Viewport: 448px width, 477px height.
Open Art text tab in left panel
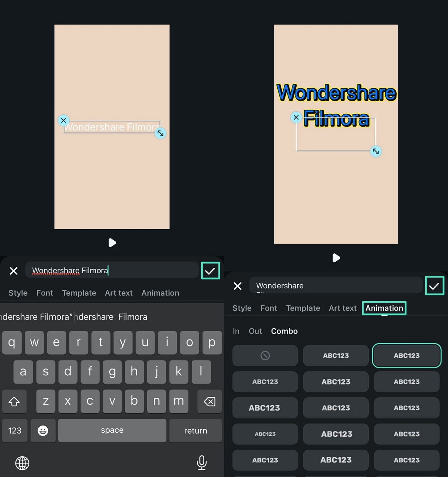(119, 293)
